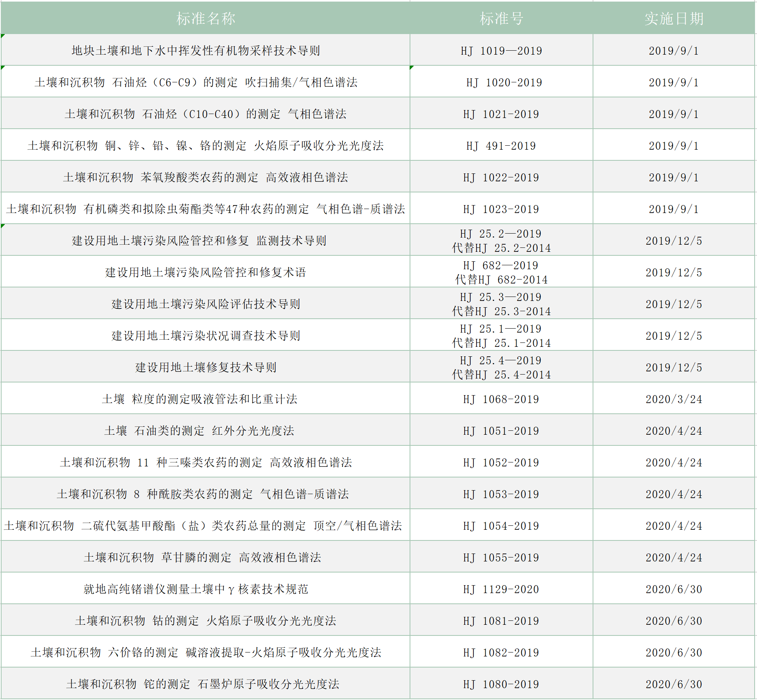Select the standard number HJ 1020-2019 cell

click(503, 82)
